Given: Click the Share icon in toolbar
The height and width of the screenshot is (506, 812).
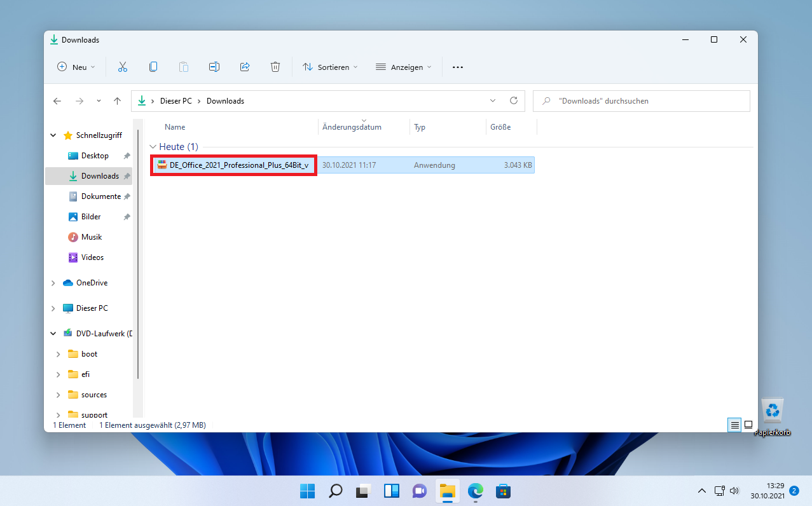Looking at the screenshot, I should [245, 67].
